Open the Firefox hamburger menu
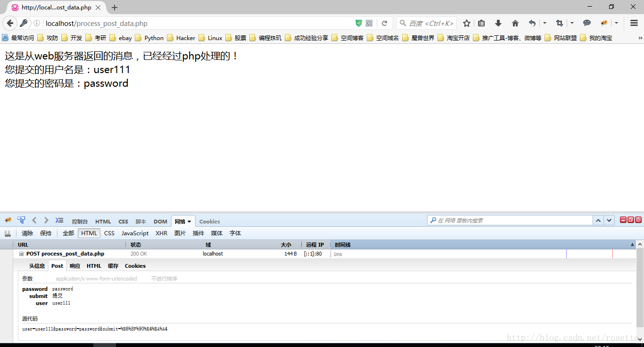 [634, 23]
